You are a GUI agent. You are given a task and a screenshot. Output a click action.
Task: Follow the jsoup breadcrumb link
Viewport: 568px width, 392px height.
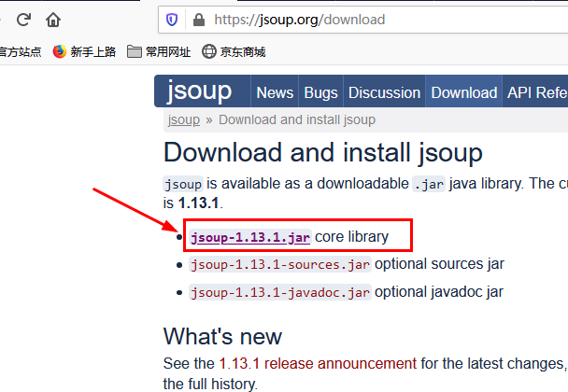184,119
